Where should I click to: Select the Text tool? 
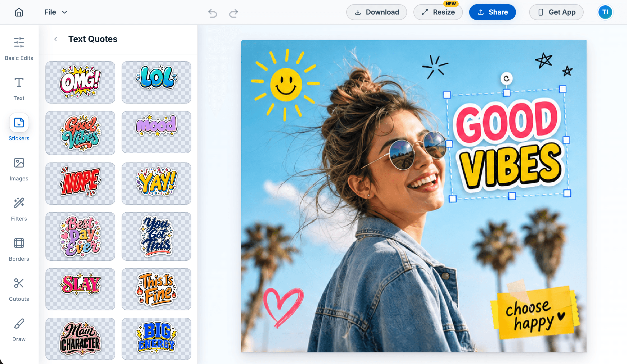click(19, 89)
